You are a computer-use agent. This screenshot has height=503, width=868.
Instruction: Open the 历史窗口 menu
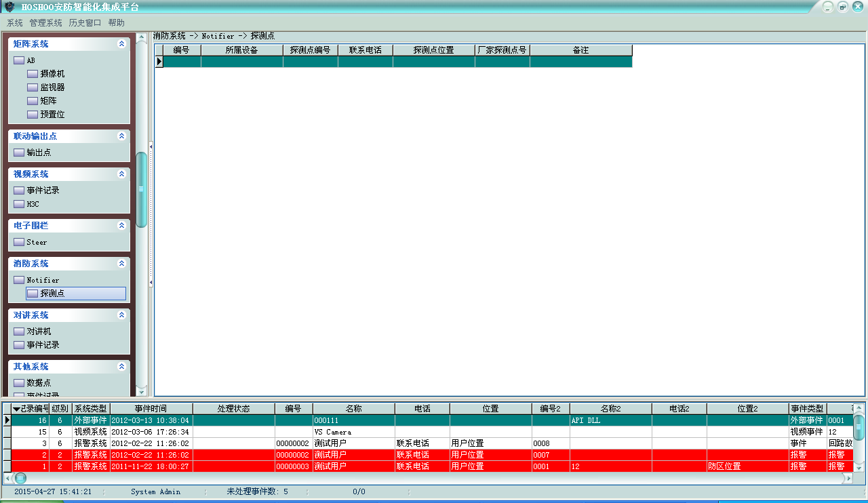(85, 22)
